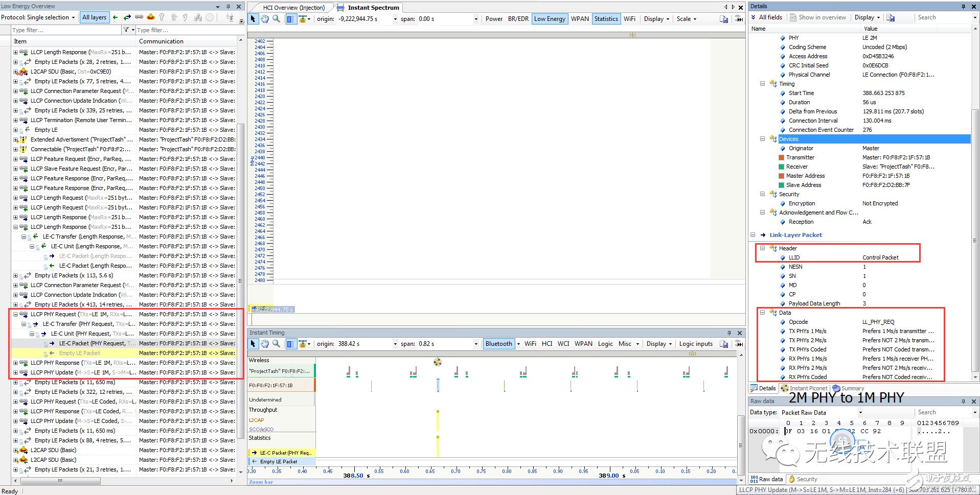The image size is (980, 495).
Task: Toggle the side legend panel icon in Instant Spectrum
Action: 290,19
